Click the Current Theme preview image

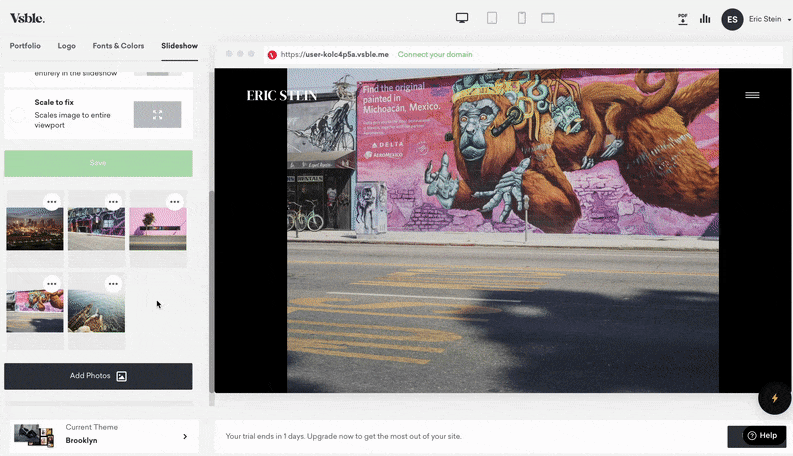(x=34, y=435)
